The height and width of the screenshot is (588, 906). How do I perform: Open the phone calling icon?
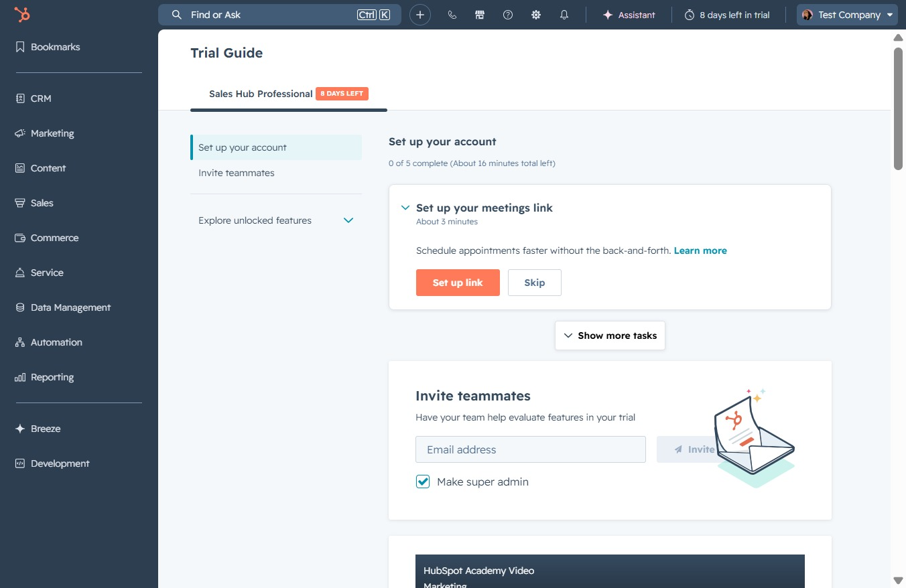[x=452, y=15]
